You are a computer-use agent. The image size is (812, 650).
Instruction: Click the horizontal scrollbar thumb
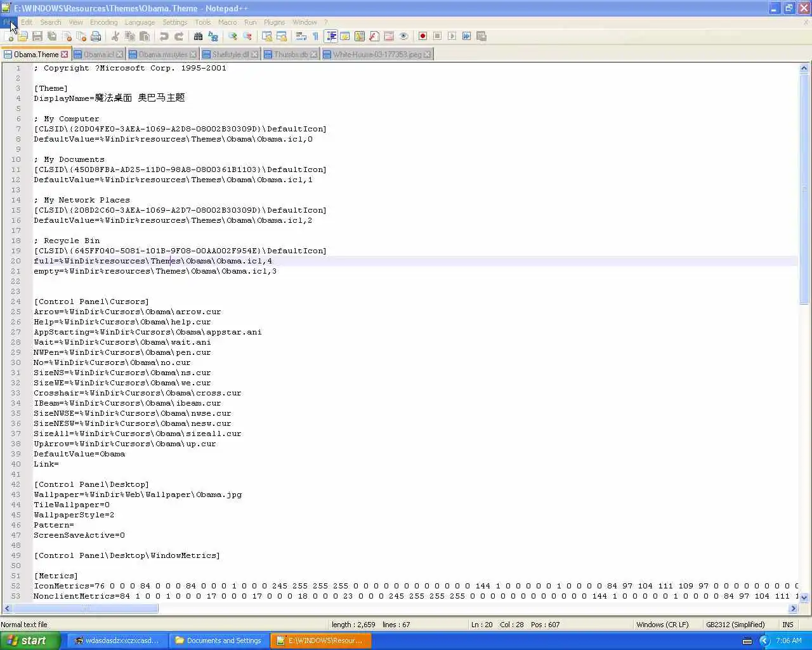click(x=85, y=609)
